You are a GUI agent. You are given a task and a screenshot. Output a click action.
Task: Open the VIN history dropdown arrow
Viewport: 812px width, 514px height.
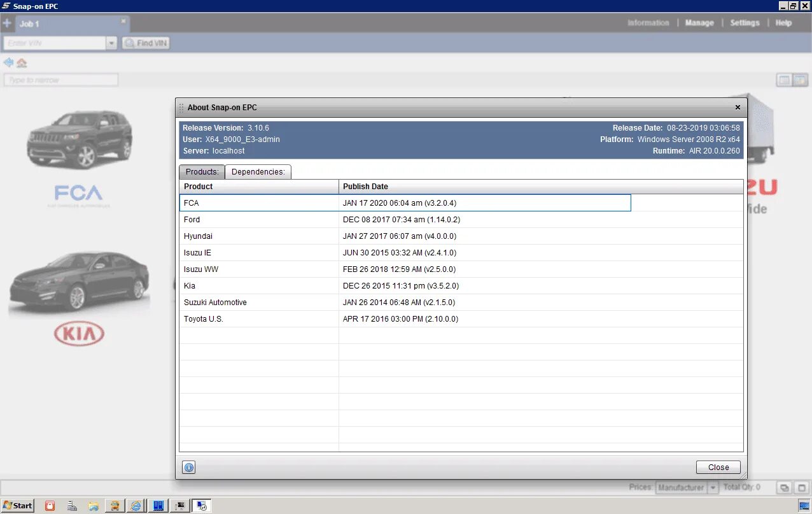click(112, 43)
